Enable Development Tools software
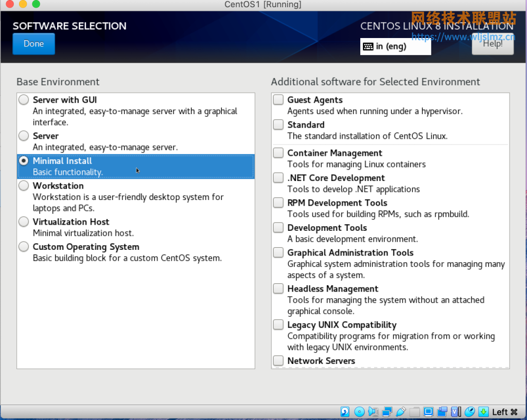The image size is (527, 420). click(278, 227)
